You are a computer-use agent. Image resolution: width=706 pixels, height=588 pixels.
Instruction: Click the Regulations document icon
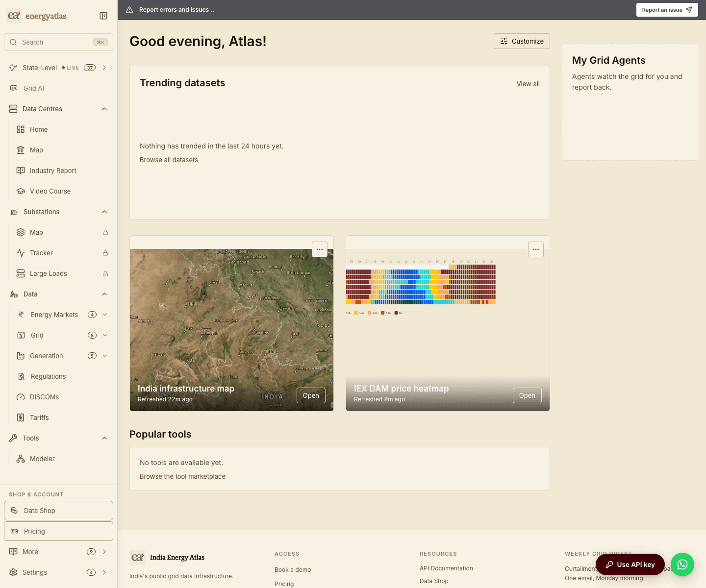point(21,376)
